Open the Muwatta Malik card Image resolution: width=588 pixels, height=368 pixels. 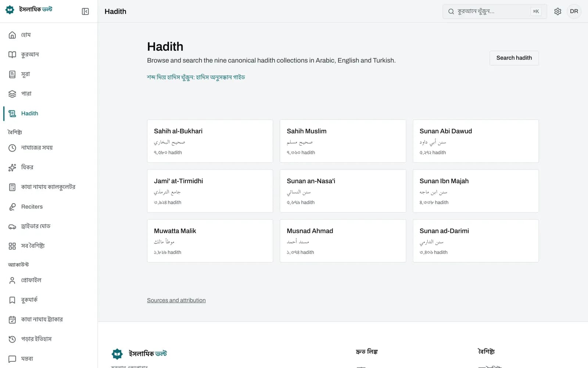(210, 241)
